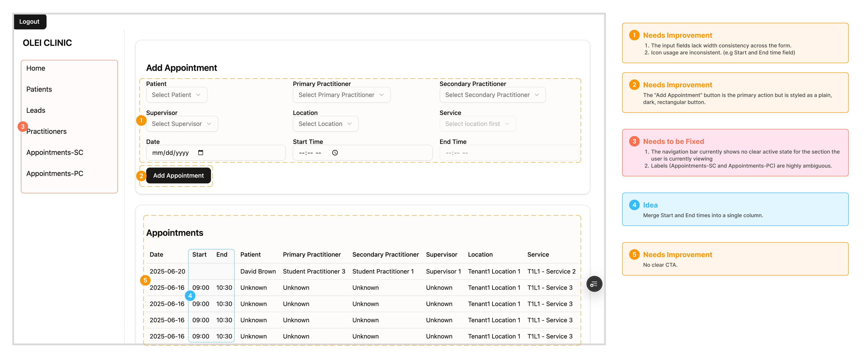Select the 2025-06-20 date cell
The image size is (868, 358).
coord(167,271)
